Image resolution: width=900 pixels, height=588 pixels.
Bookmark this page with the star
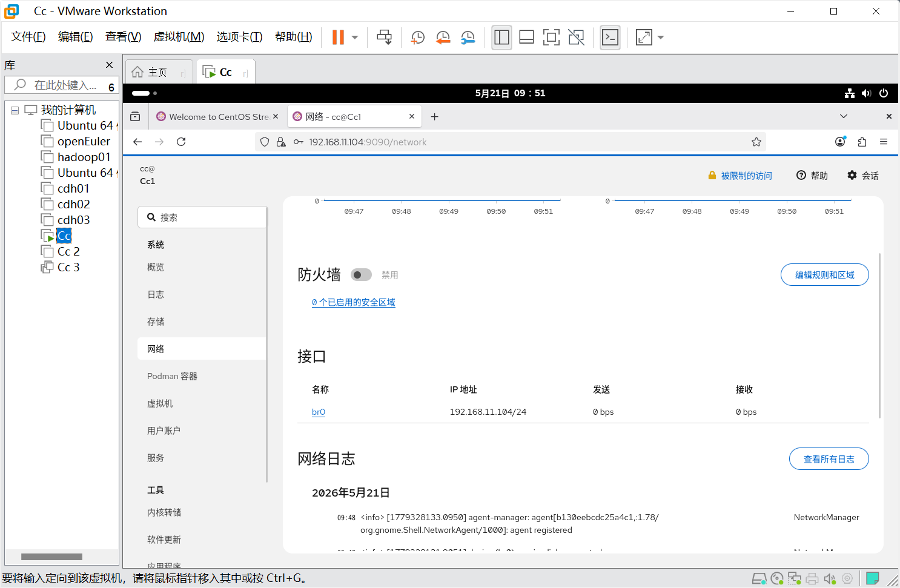coord(756,142)
